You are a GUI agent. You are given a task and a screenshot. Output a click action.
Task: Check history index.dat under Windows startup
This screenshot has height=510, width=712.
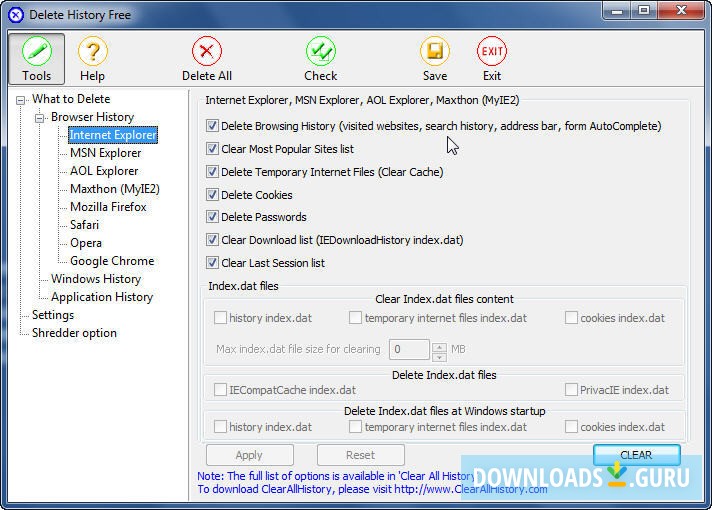pos(220,426)
